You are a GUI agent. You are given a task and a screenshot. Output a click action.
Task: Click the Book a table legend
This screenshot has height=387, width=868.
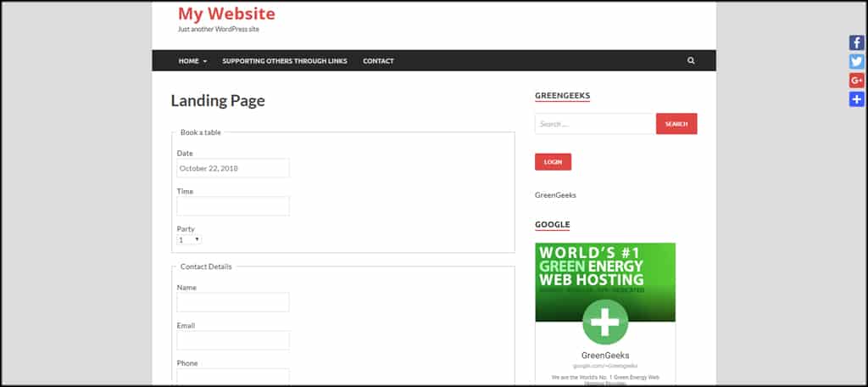200,132
